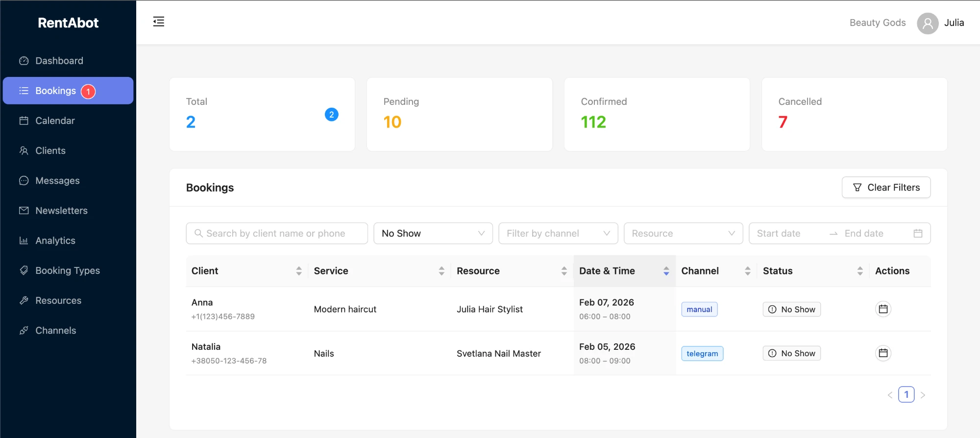Sort table by Resource column

(564, 271)
